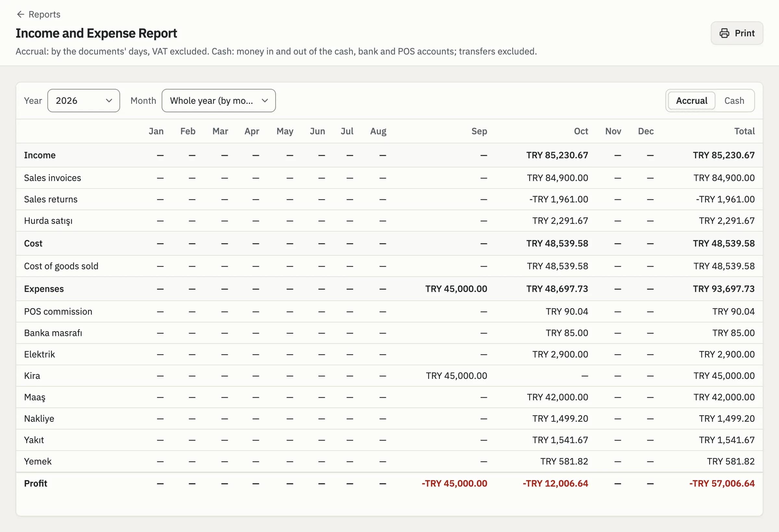Select the Expenses row label
779x532 pixels.
click(x=43, y=289)
